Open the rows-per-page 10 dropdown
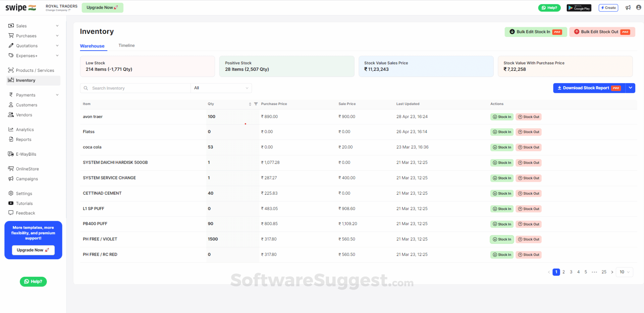Image resolution: width=644 pixels, height=313 pixels. tap(624, 272)
